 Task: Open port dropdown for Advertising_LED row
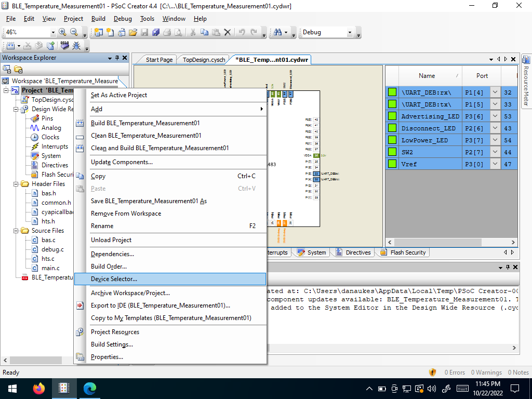pyautogui.click(x=495, y=116)
